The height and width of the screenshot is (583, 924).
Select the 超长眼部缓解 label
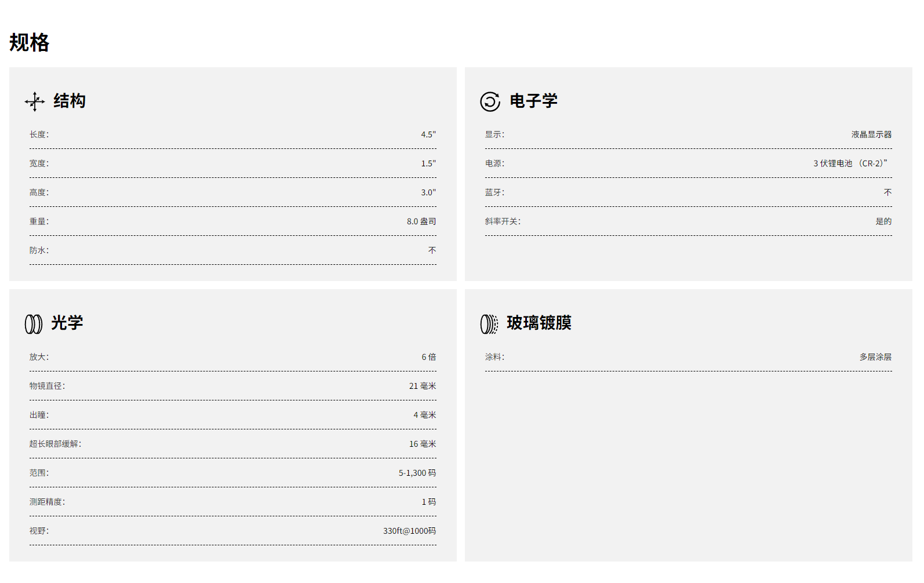click(56, 444)
